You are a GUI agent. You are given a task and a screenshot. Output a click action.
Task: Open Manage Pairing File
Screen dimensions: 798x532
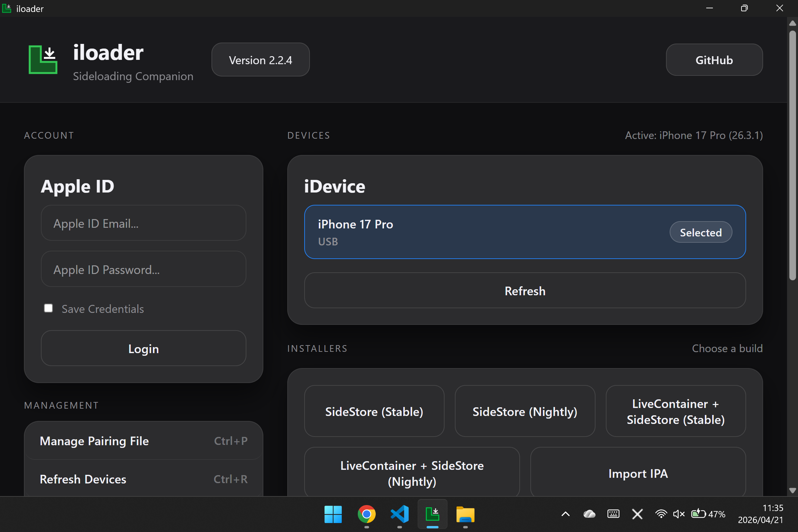click(x=144, y=441)
